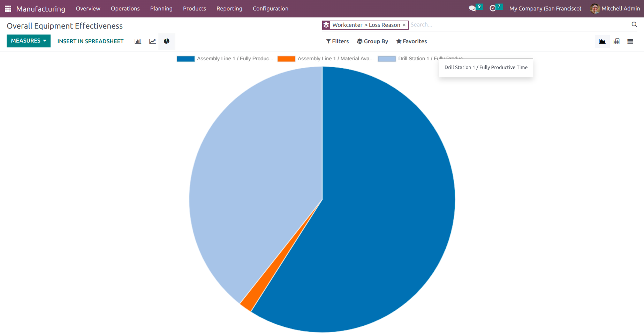Remove the Workcenter Loss Reason filter
Screen dimensions: 644x333
coord(404,25)
